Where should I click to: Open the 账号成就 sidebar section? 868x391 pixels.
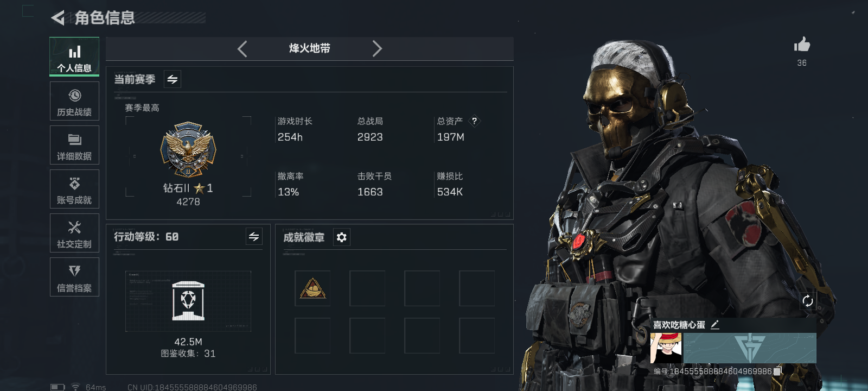point(74,189)
